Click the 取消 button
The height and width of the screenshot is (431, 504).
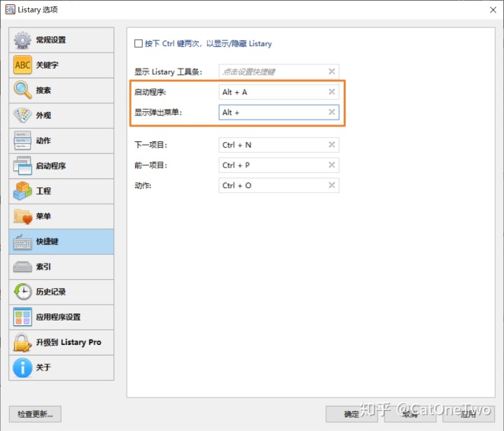[x=410, y=414]
